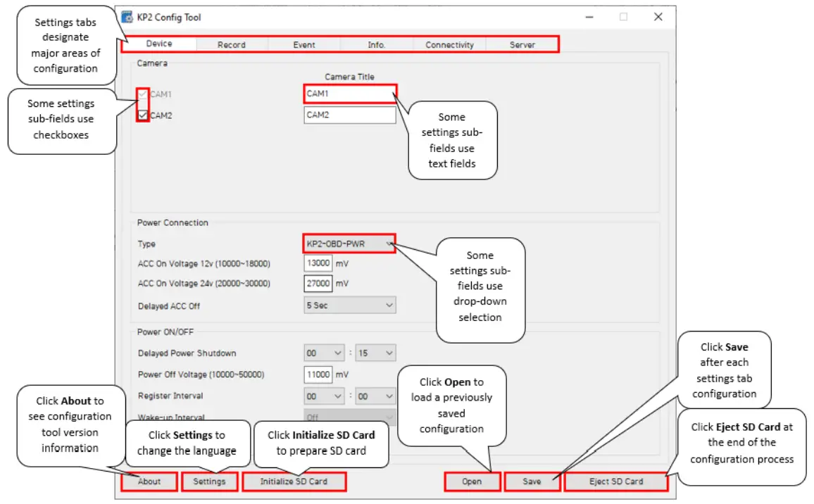Switch to the Server tab
The height and width of the screenshot is (504, 814).
click(x=522, y=44)
